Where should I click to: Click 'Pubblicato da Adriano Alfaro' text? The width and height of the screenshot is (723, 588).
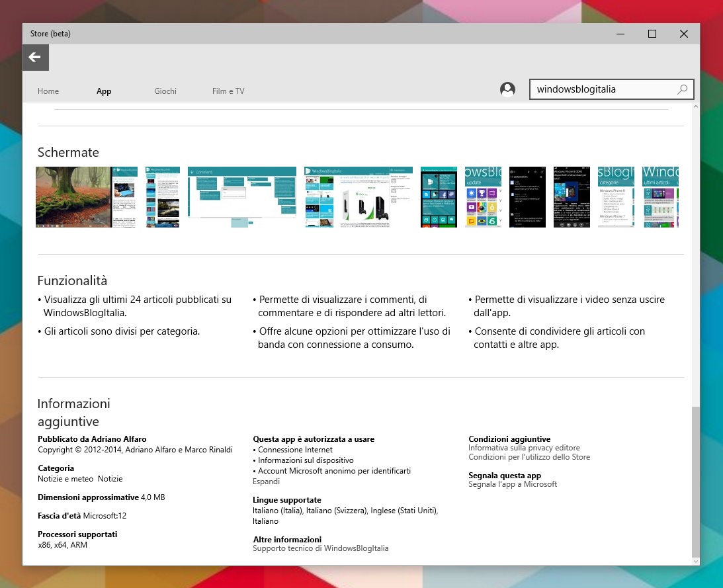click(92, 439)
